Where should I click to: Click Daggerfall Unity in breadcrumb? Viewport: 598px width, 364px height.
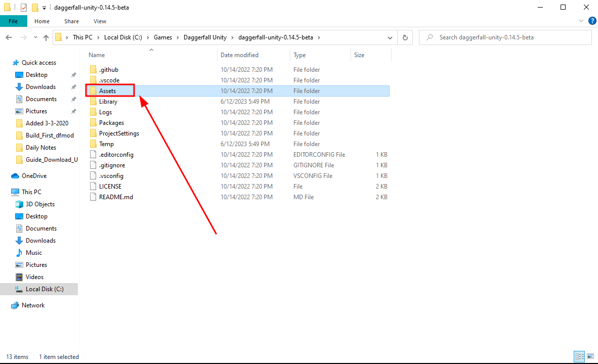point(205,37)
